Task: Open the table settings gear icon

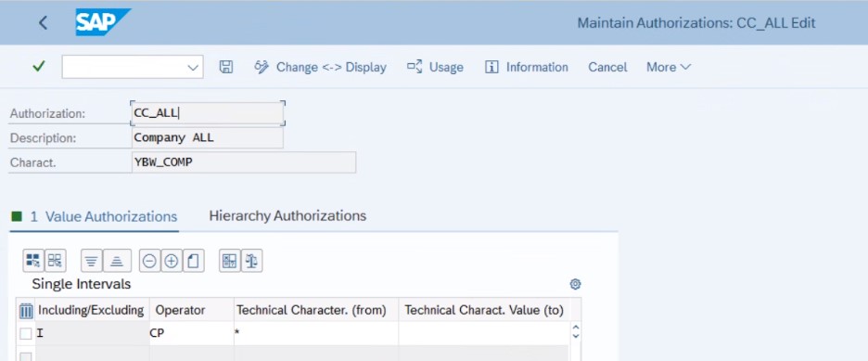Action: [x=575, y=285]
